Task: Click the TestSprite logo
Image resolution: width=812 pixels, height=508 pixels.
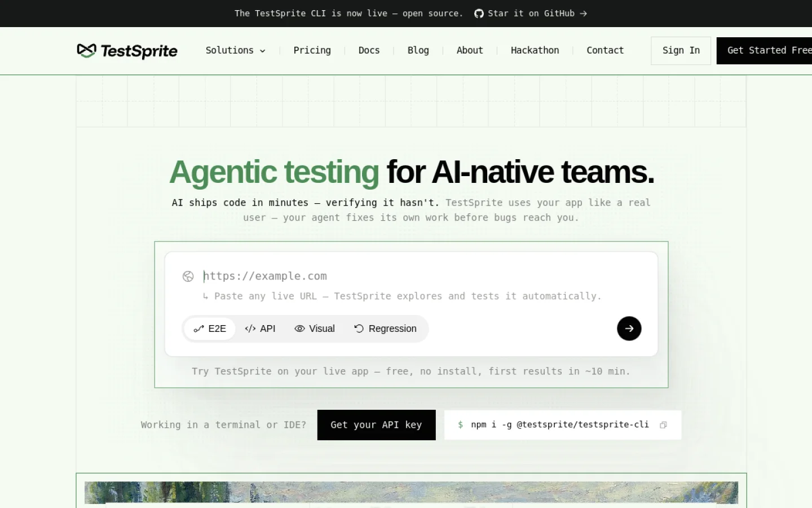Action: tap(127, 51)
